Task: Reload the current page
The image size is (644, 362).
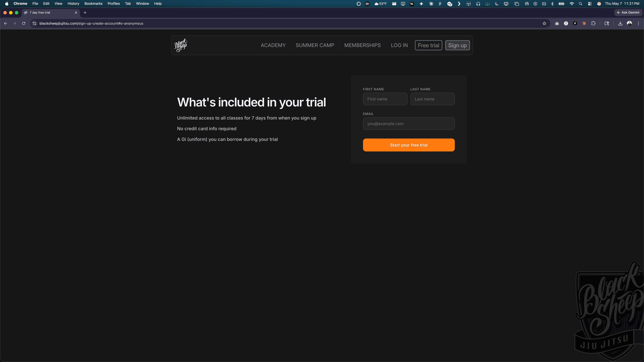Action: 23,23
